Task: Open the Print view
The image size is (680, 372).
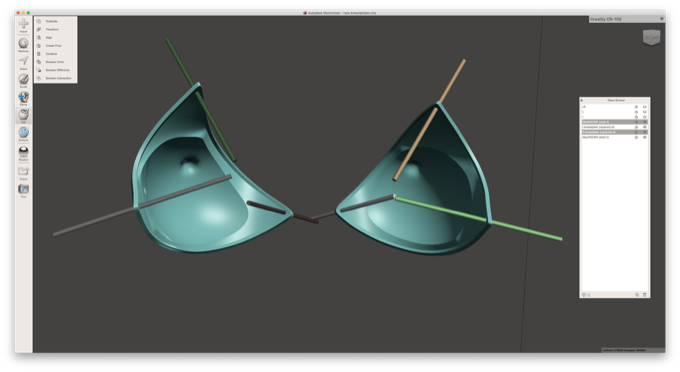Action: click(x=23, y=190)
